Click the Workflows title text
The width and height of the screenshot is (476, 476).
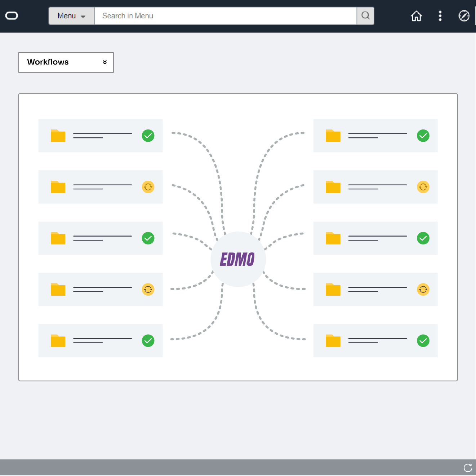[48, 62]
